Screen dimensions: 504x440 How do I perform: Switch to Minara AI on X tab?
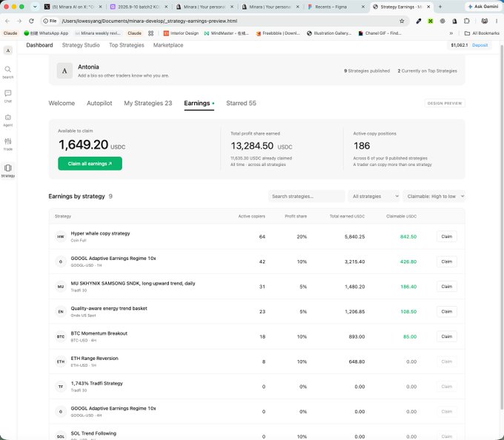click(x=74, y=7)
